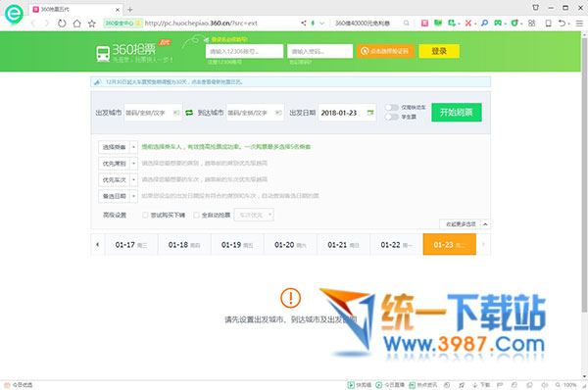Screen dimensions: 588x390
Task: Show earlier dates with the left arrow
Action: click(x=97, y=245)
